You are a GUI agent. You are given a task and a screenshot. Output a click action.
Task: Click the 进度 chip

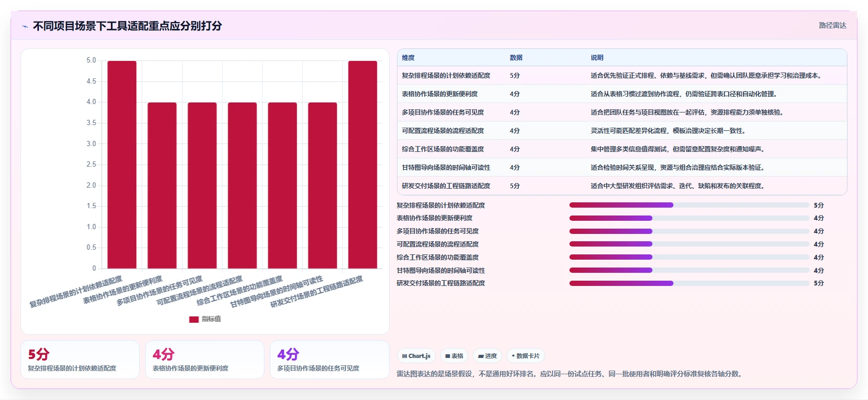[487, 356]
